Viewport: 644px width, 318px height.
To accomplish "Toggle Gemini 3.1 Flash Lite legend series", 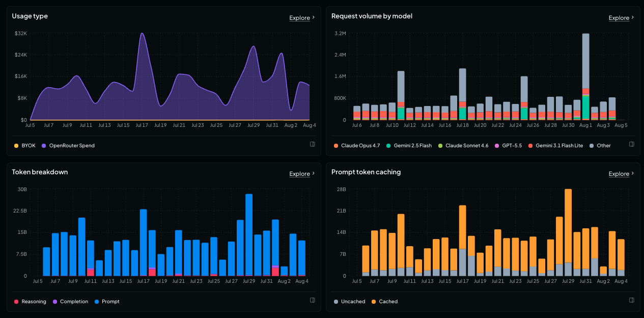I will 556,145.
